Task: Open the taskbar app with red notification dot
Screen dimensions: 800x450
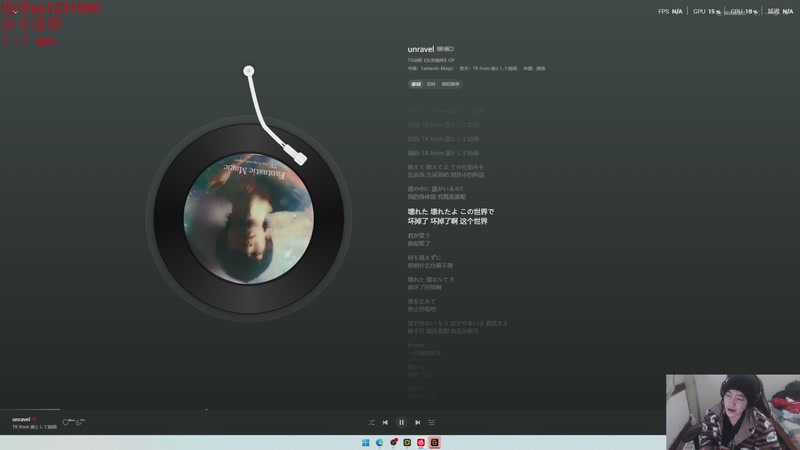Action: [x=393, y=442]
